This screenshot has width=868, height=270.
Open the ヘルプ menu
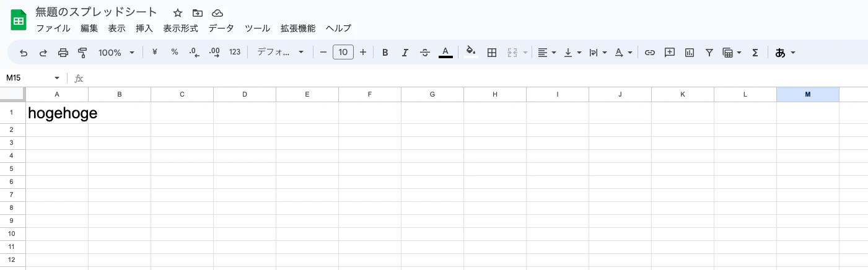point(338,28)
